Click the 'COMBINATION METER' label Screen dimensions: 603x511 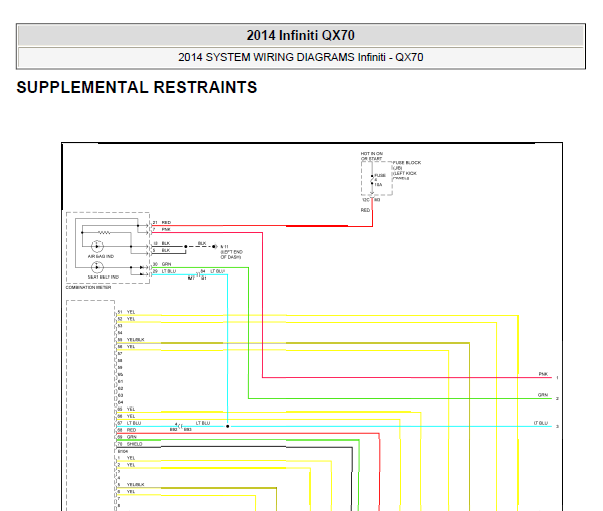click(88, 287)
